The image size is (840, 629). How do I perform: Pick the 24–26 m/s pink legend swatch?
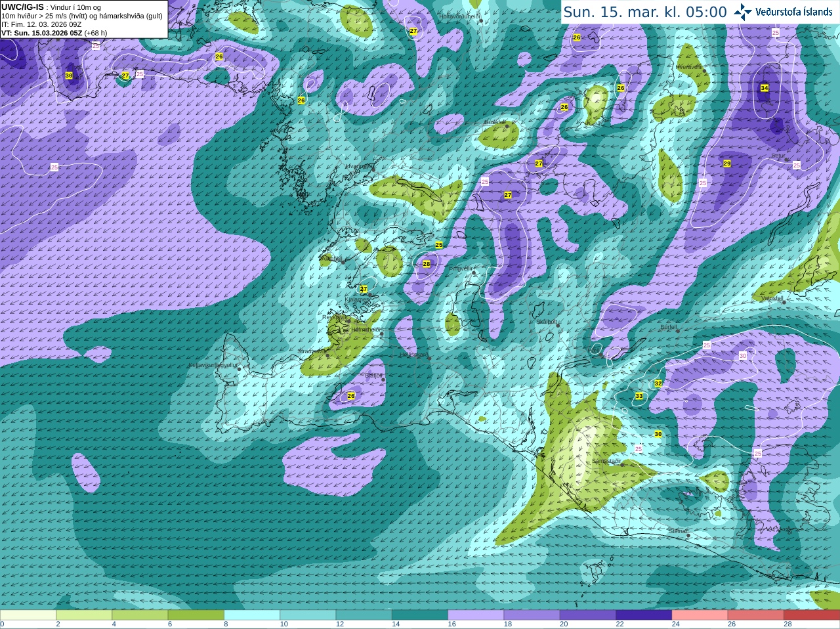(700, 615)
